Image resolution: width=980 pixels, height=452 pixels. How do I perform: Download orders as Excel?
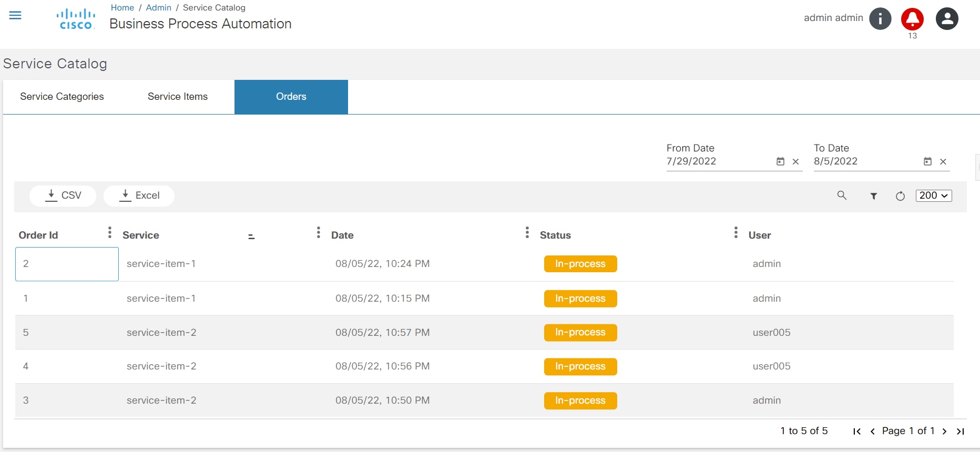coord(139,196)
